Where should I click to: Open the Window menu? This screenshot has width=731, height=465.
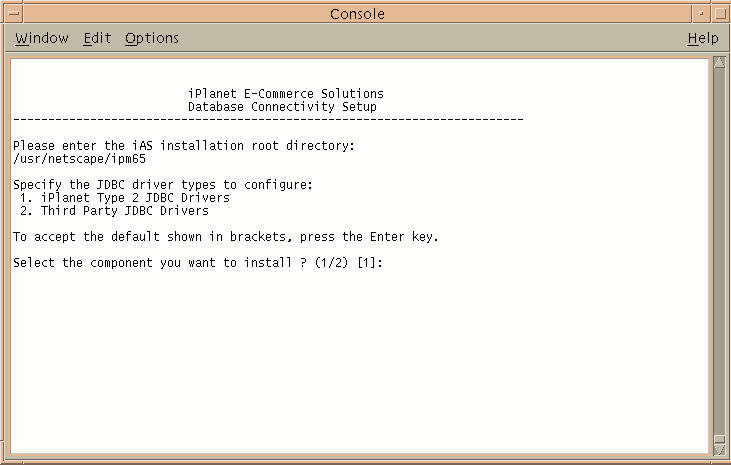pyautogui.click(x=41, y=38)
